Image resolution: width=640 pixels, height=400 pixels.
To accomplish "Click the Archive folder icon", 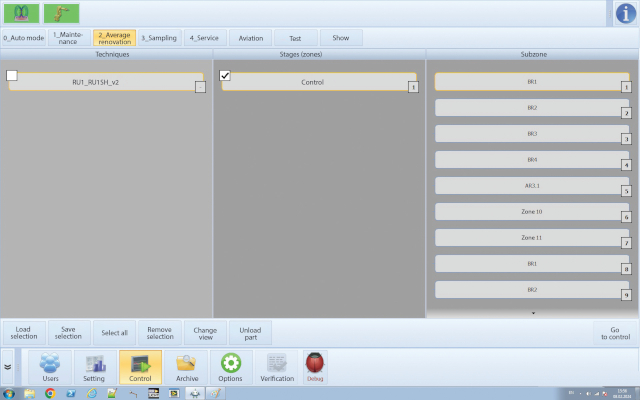I will [x=185, y=367].
